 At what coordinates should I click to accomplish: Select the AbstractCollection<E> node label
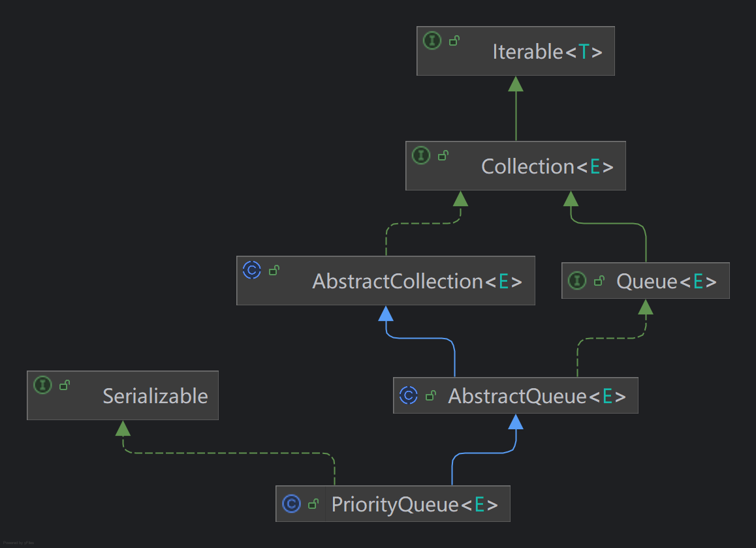tap(417, 281)
